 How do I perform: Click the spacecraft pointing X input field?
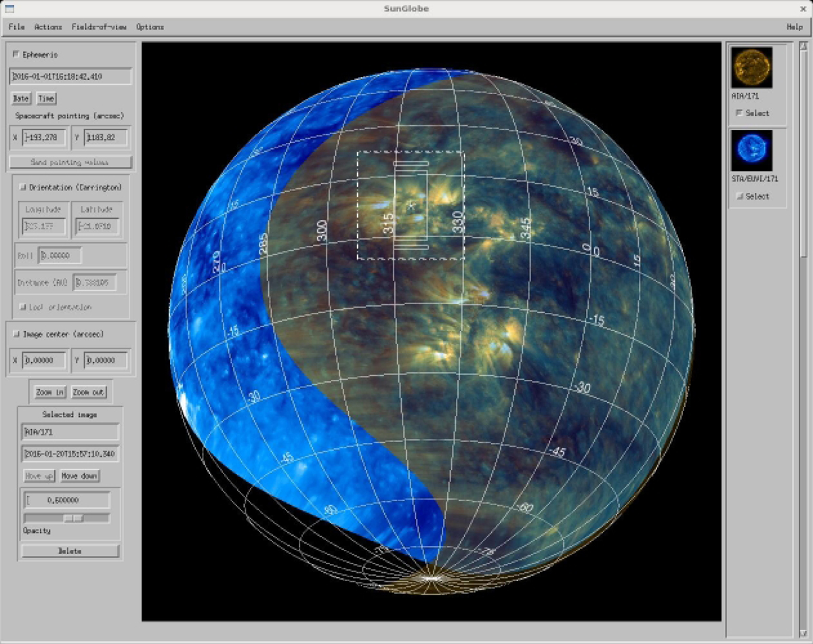45,138
